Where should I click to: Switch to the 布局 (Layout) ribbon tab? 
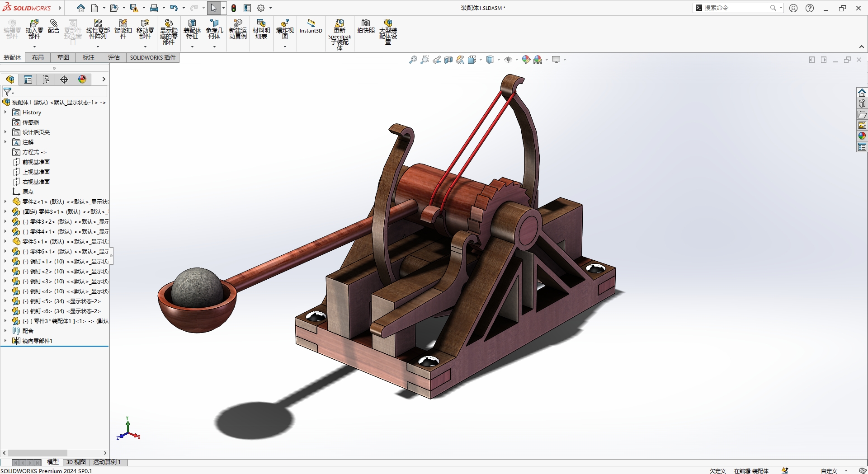(38, 57)
